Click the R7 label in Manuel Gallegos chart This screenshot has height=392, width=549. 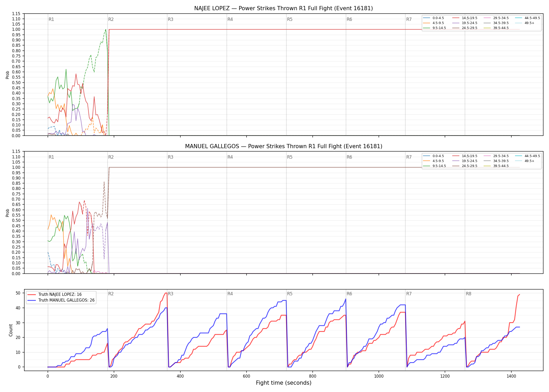point(409,157)
